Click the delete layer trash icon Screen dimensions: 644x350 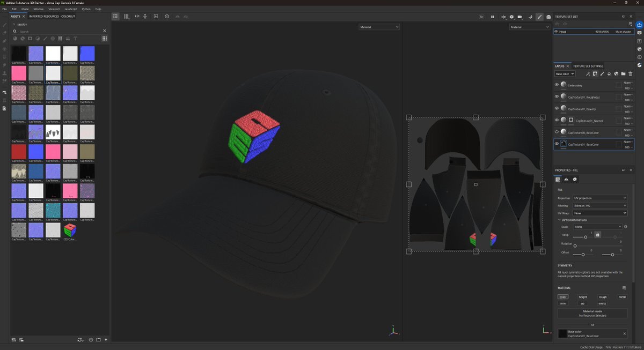pyautogui.click(x=631, y=74)
